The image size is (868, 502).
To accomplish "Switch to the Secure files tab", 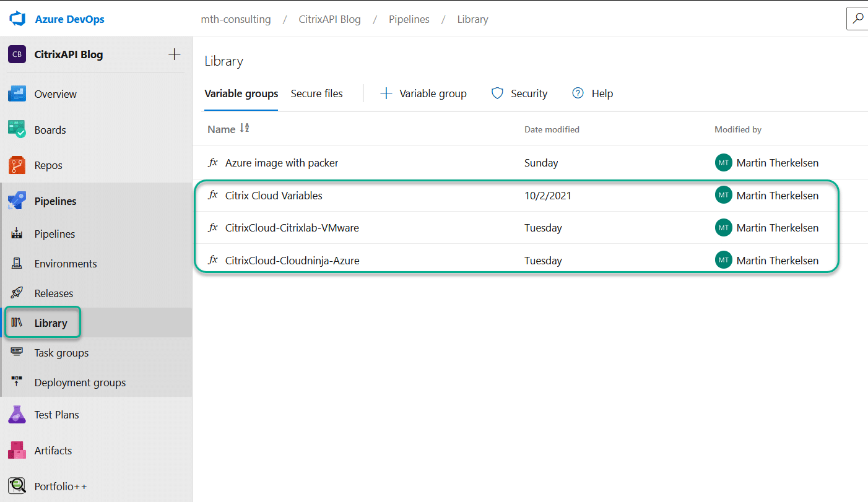I will 317,93.
